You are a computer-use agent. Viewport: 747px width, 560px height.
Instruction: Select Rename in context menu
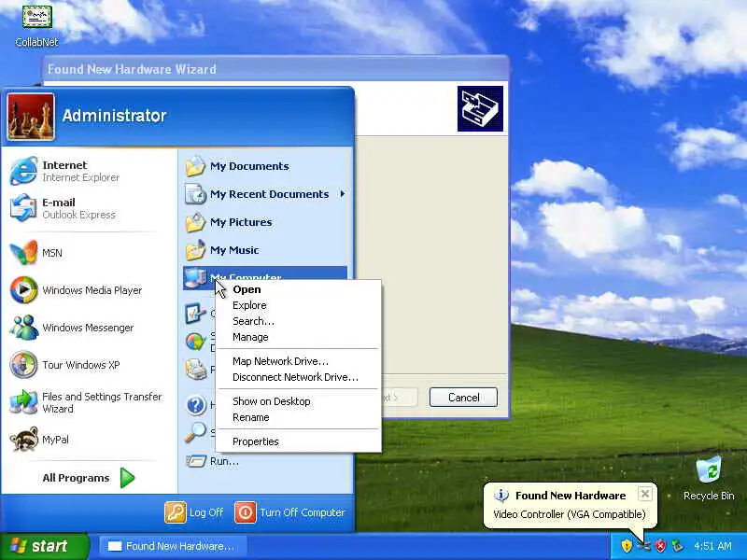coord(298,417)
